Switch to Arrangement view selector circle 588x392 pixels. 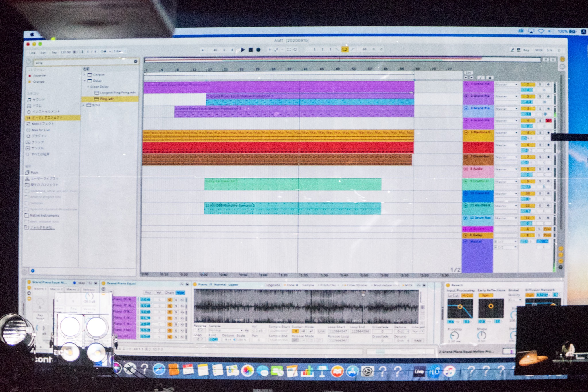562,59
